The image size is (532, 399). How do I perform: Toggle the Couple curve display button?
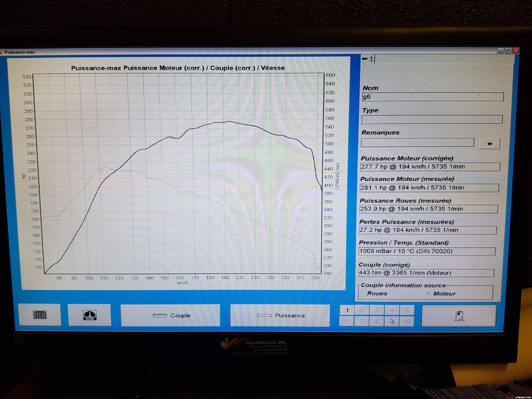pos(170,315)
